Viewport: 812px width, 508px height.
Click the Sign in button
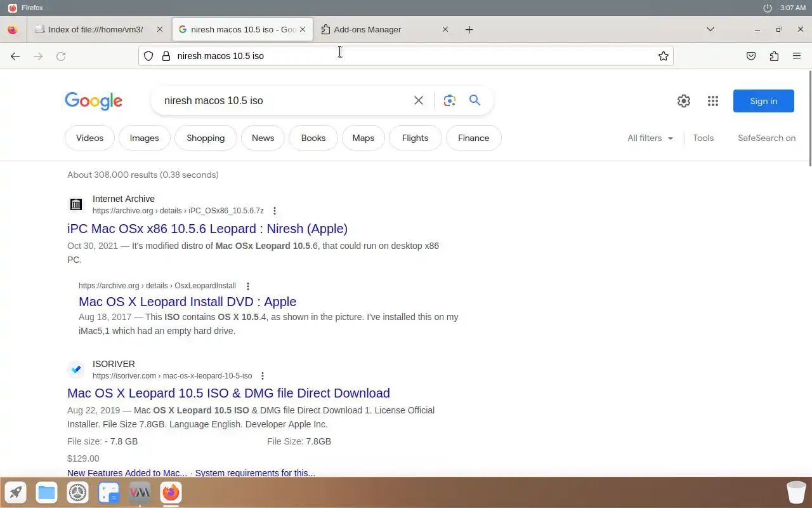tap(763, 101)
